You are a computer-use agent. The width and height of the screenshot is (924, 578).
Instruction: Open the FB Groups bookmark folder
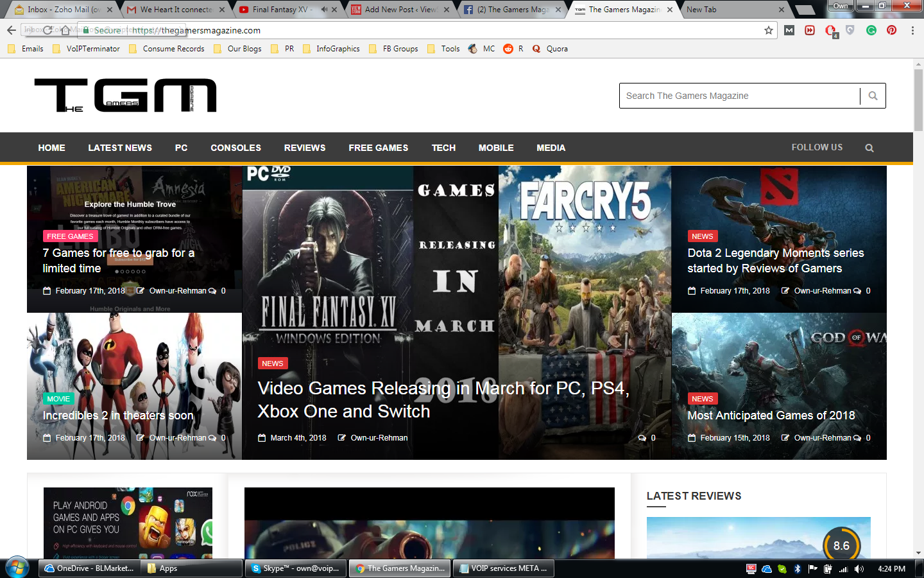393,49
